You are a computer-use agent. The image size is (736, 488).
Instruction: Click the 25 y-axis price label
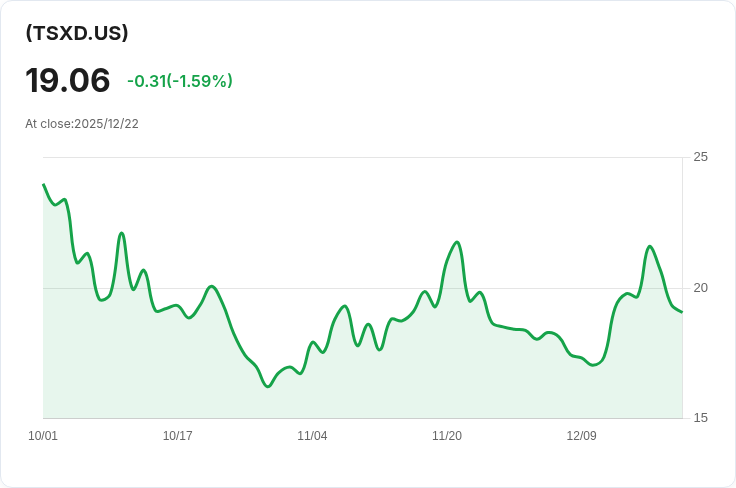click(x=700, y=157)
